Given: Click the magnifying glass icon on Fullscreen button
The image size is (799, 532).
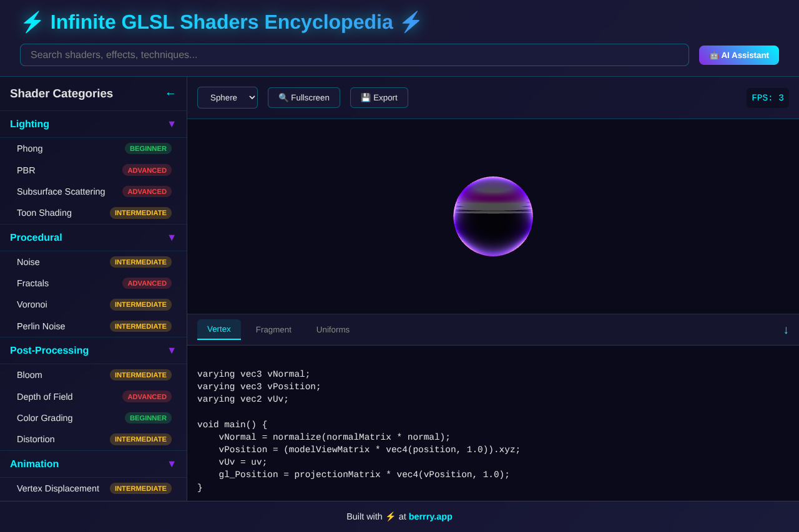Looking at the screenshot, I should click(x=283, y=97).
